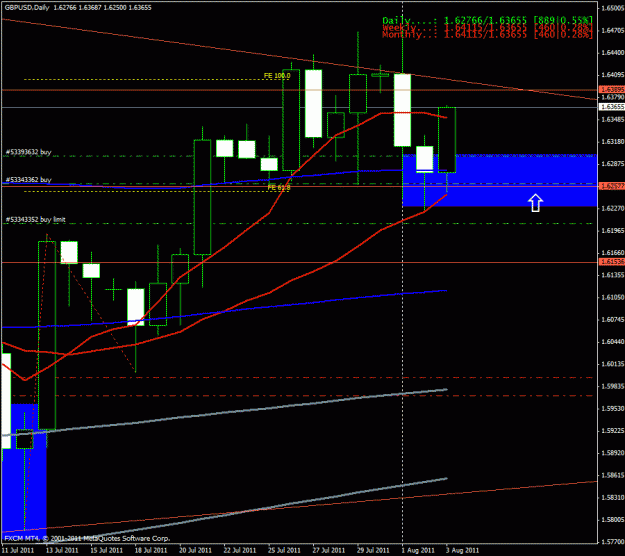Screen dimensions: 625x556
Task: Click price scale value 1.62875
Action: pos(612,164)
